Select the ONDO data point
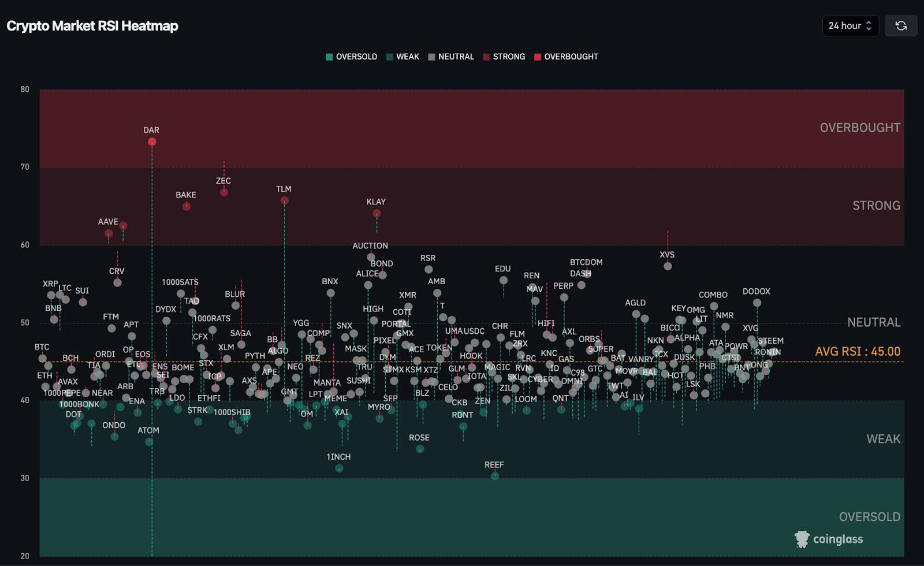Image resolution: width=924 pixels, height=566 pixels. [x=114, y=437]
